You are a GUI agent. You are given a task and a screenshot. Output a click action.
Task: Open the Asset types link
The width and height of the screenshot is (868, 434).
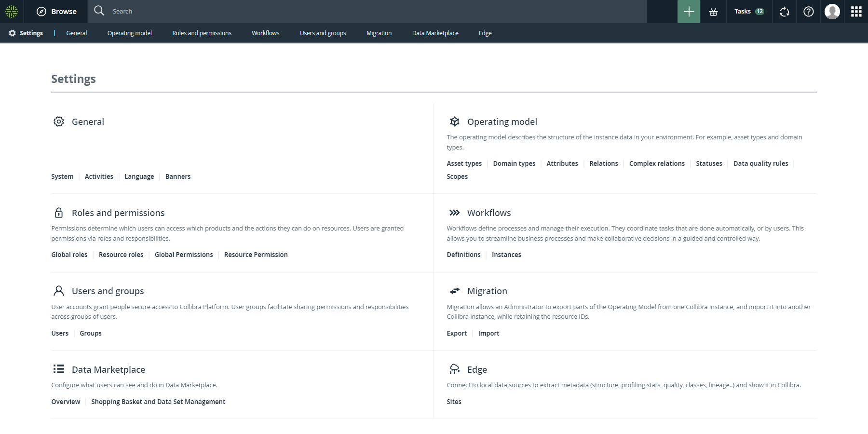point(464,164)
